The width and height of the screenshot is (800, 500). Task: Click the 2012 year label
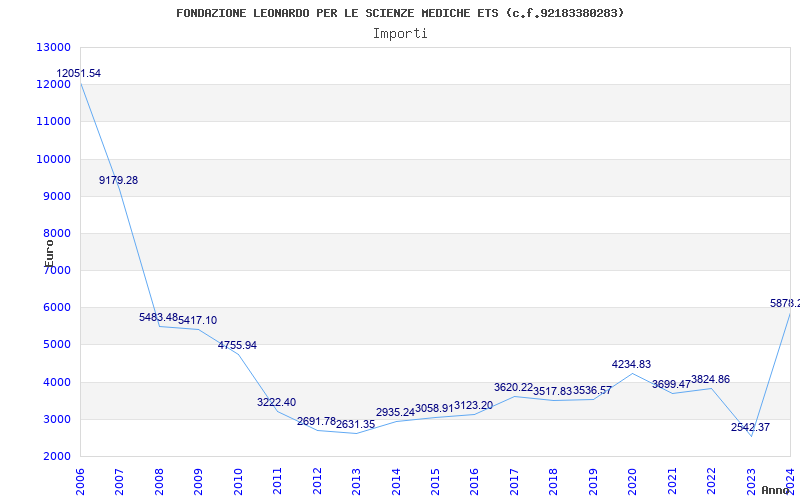point(317,482)
